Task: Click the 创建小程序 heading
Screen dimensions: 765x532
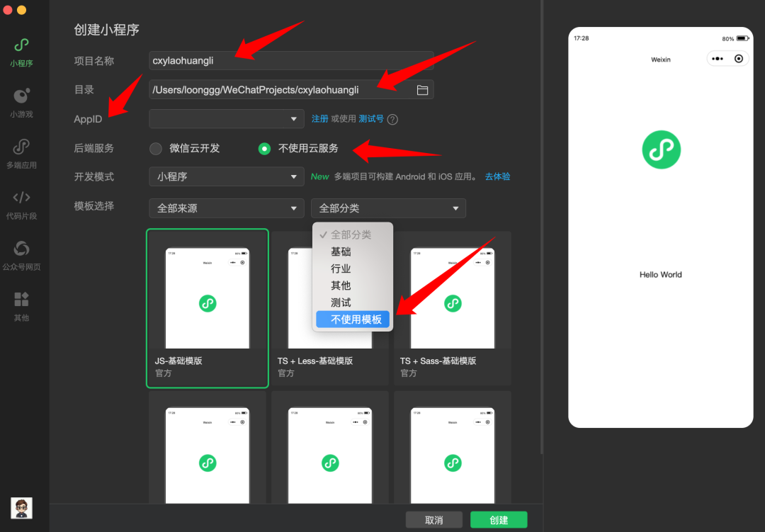Action: tap(106, 30)
